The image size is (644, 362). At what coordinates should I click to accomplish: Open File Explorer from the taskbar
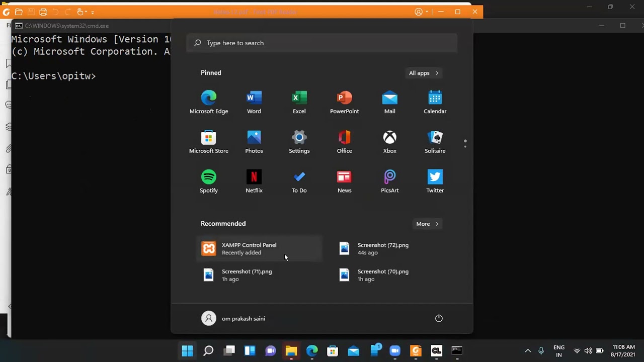[291, 350]
